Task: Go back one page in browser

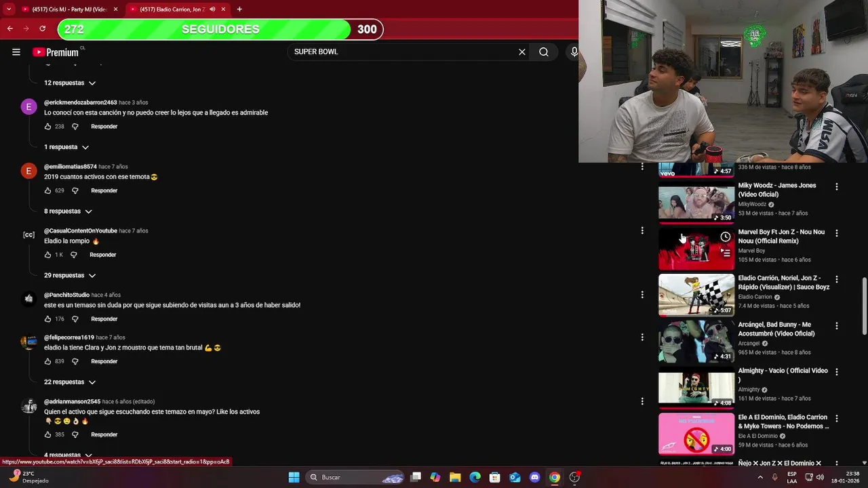Action: pyautogui.click(x=9, y=28)
